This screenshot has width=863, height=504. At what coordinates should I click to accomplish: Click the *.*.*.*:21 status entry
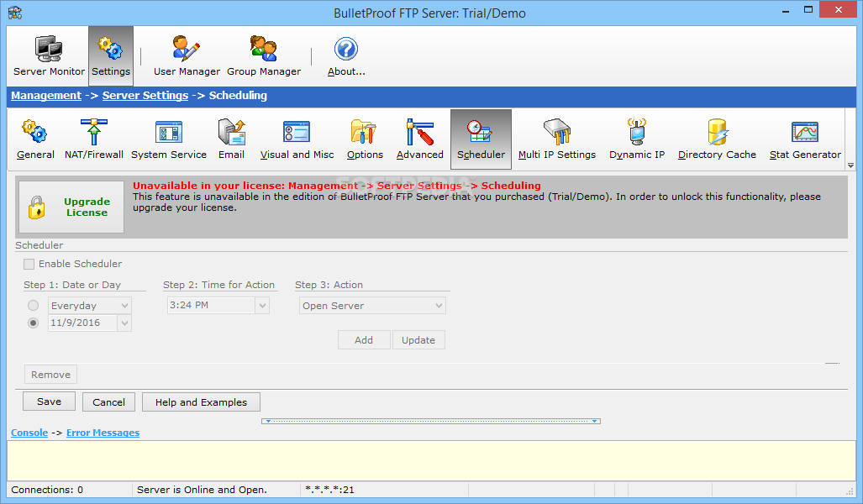[x=329, y=490]
